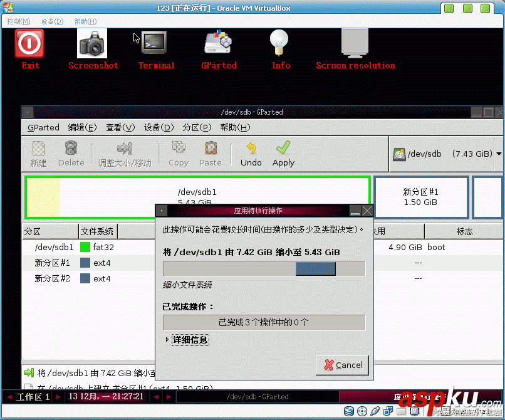Click the ext4 swatch for 新分区 #1
This screenshot has height=420, width=505.
tap(85, 263)
